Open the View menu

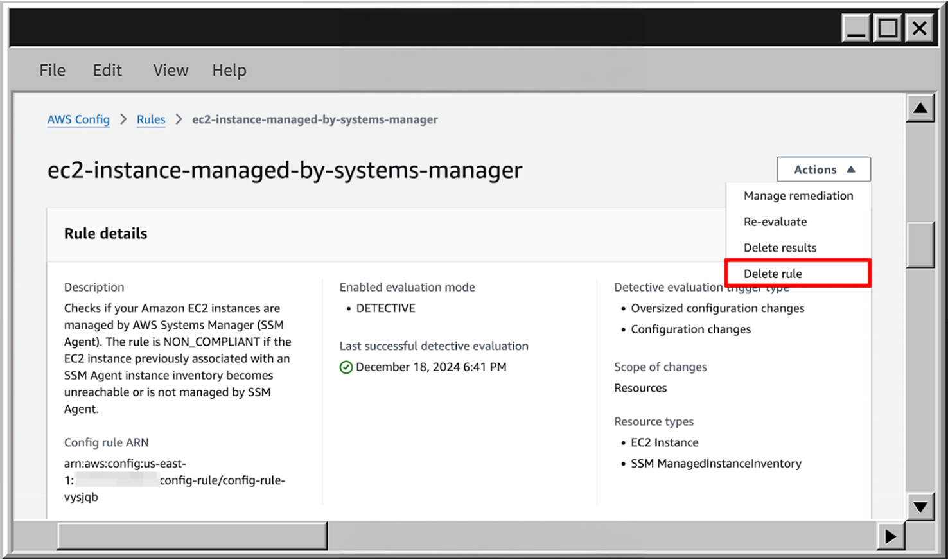(x=170, y=70)
